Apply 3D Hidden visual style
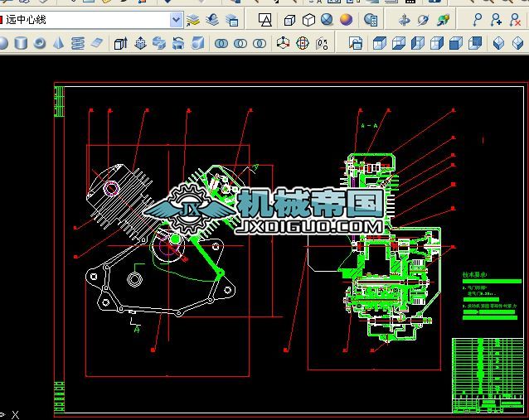The width and height of the screenshot is (529, 420). pos(308,20)
